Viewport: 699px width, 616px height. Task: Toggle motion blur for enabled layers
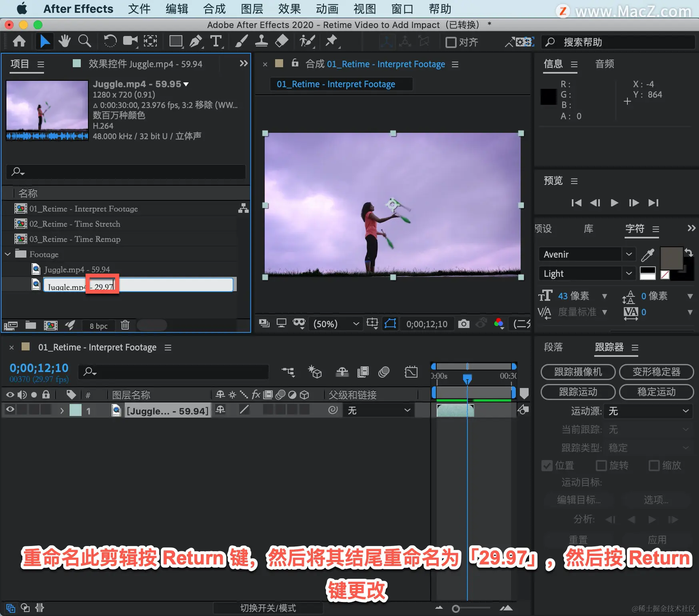pyautogui.click(x=384, y=372)
